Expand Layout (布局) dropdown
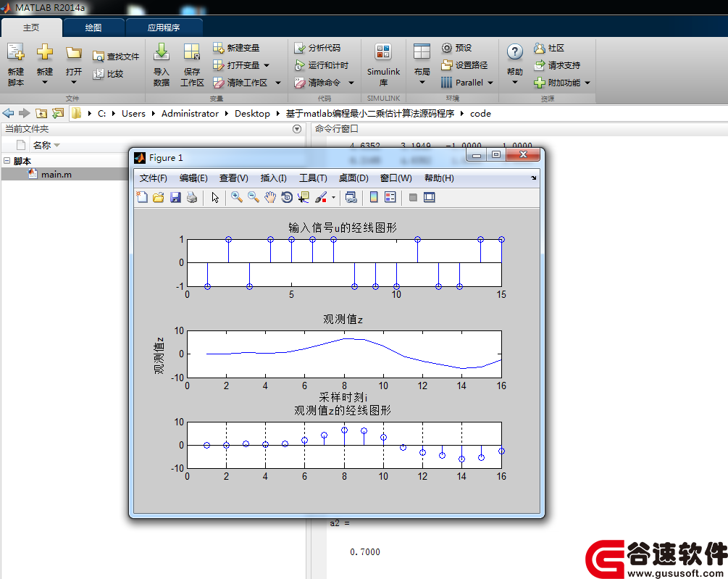 click(422, 83)
